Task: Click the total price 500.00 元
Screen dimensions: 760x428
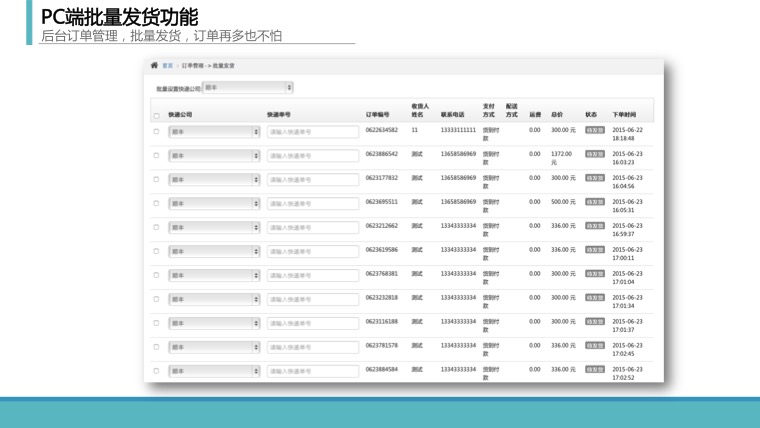Action: point(563,202)
